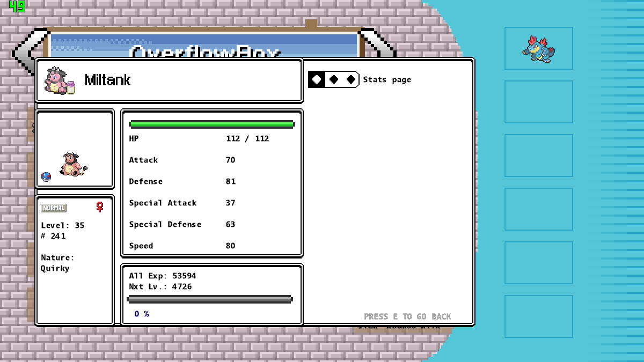Click PRESS E TO GO BACK
The width and height of the screenshot is (644, 362).
click(x=407, y=316)
